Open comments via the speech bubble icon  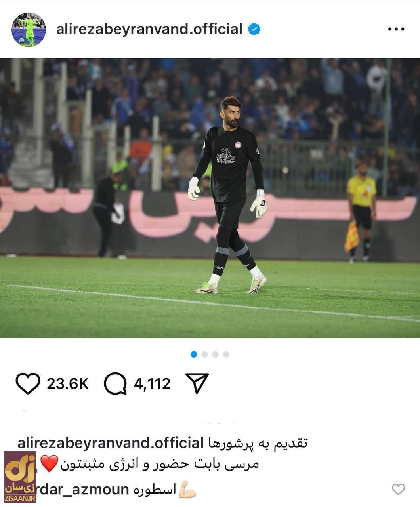(115, 383)
